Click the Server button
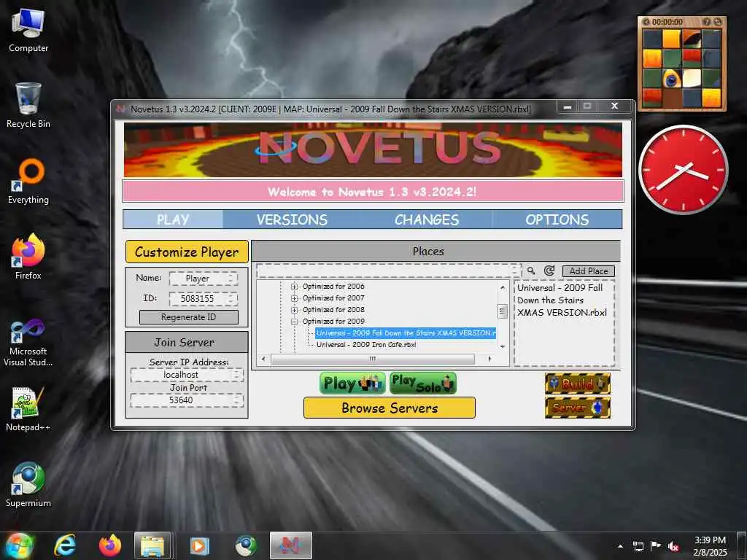Screen dimensions: 747x560 coord(578,408)
